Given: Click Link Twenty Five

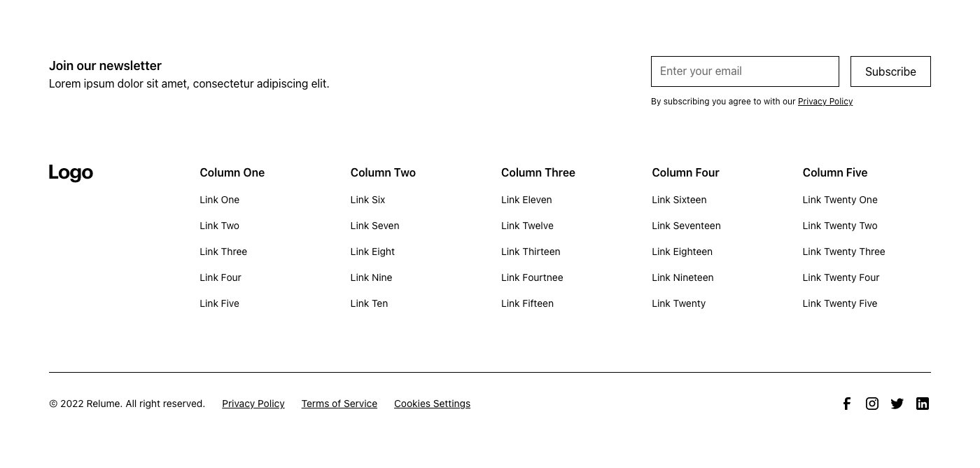Looking at the screenshot, I should 839,303.
